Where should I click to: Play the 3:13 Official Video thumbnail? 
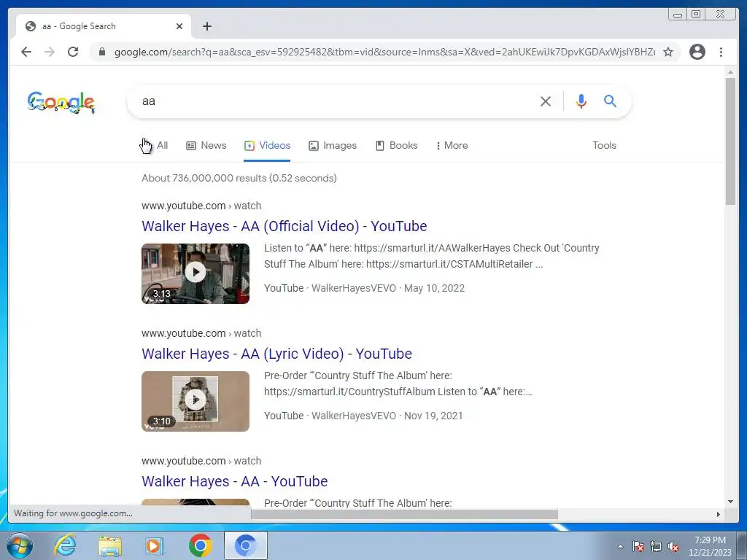click(x=196, y=273)
